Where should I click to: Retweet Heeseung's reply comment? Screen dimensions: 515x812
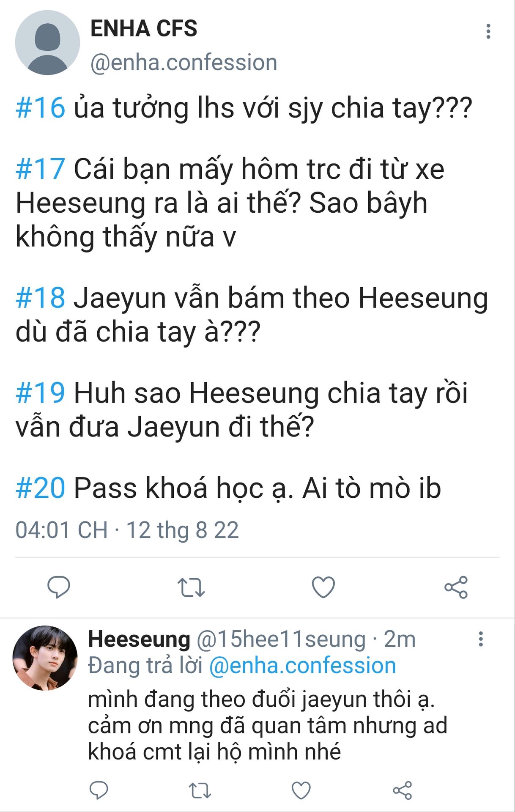[x=200, y=790]
